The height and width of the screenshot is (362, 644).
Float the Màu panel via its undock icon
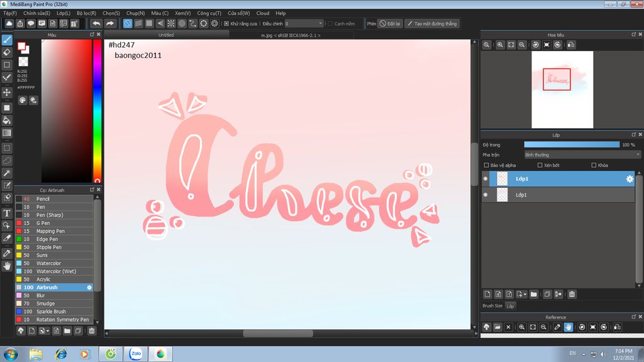[x=92, y=35]
